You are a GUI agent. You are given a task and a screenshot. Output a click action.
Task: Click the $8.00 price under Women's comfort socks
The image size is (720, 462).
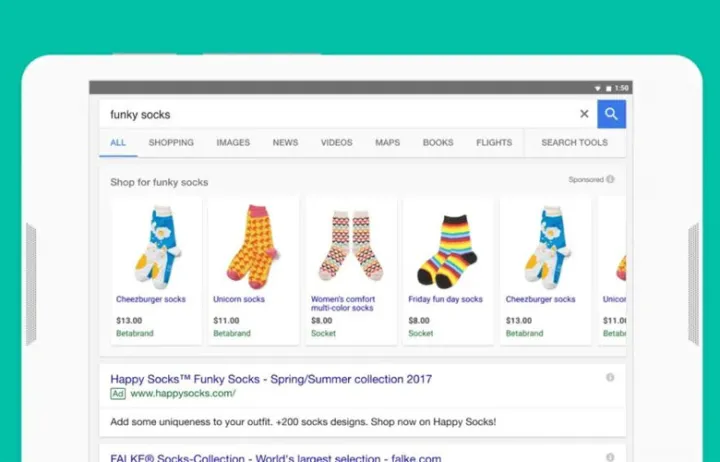pos(321,321)
